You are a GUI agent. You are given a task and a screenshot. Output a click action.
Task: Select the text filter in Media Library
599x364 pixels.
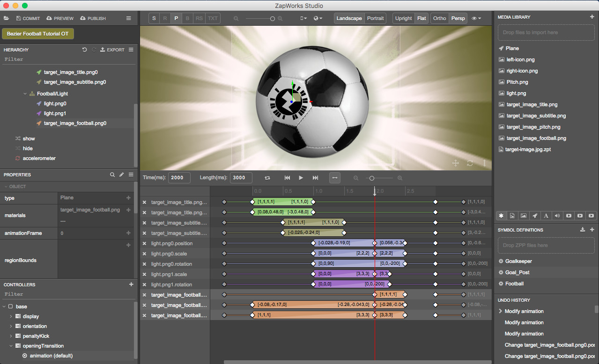pos(546,216)
